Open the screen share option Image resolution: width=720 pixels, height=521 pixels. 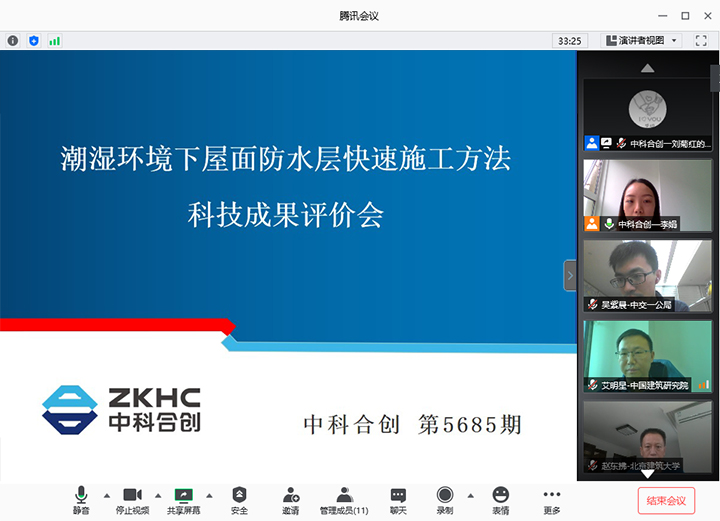pos(183,499)
